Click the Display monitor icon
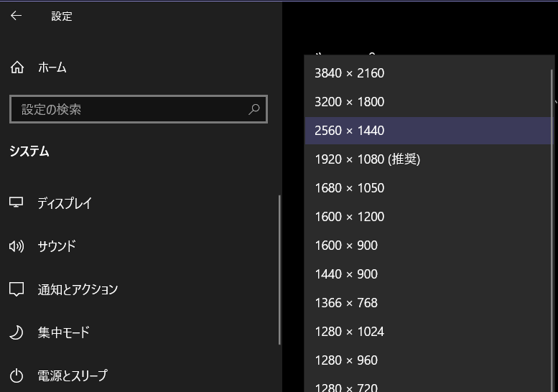Viewport: 558px width, 392px height. 16,202
